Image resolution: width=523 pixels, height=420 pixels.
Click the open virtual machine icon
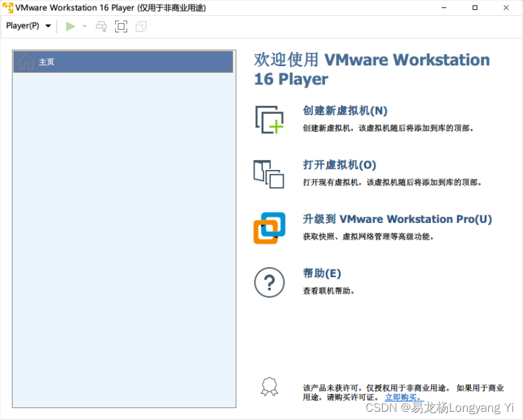tap(269, 174)
